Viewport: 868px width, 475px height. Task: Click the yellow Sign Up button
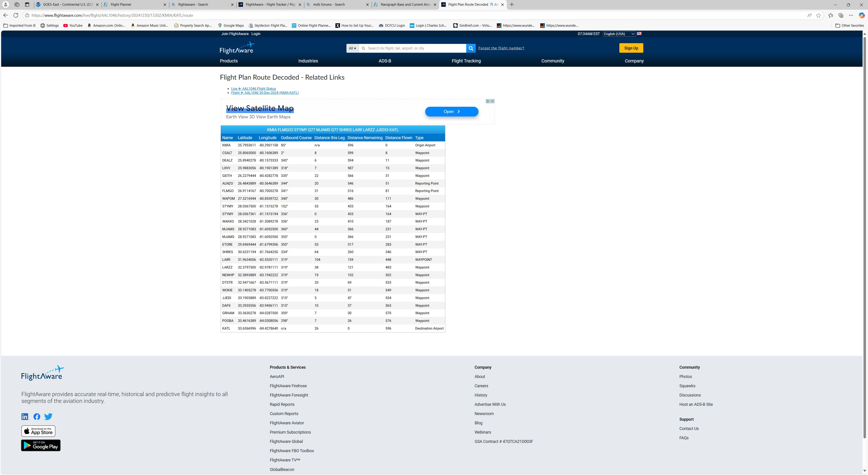pyautogui.click(x=631, y=48)
